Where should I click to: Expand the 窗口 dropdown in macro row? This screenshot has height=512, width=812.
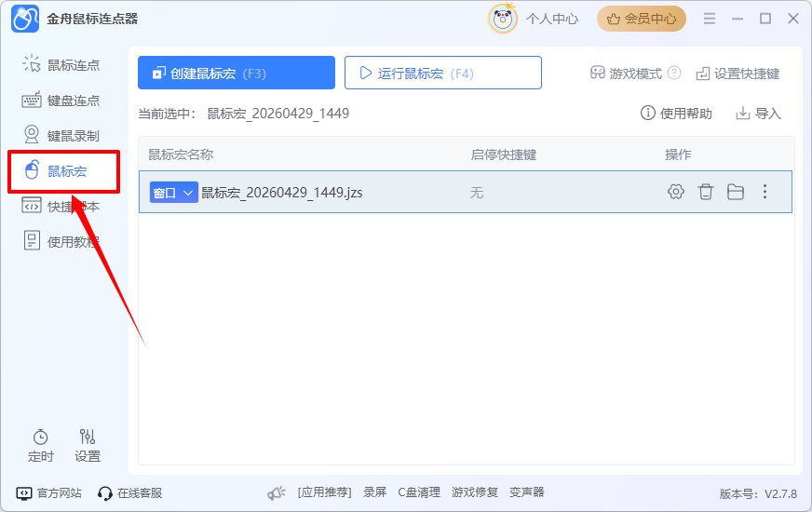point(173,193)
